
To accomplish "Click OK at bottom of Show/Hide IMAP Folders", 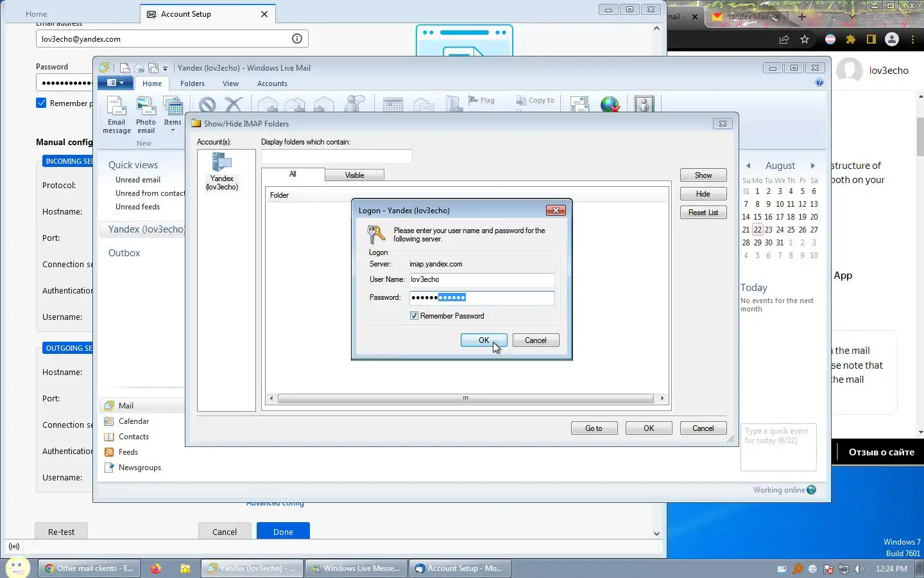I will [x=649, y=428].
